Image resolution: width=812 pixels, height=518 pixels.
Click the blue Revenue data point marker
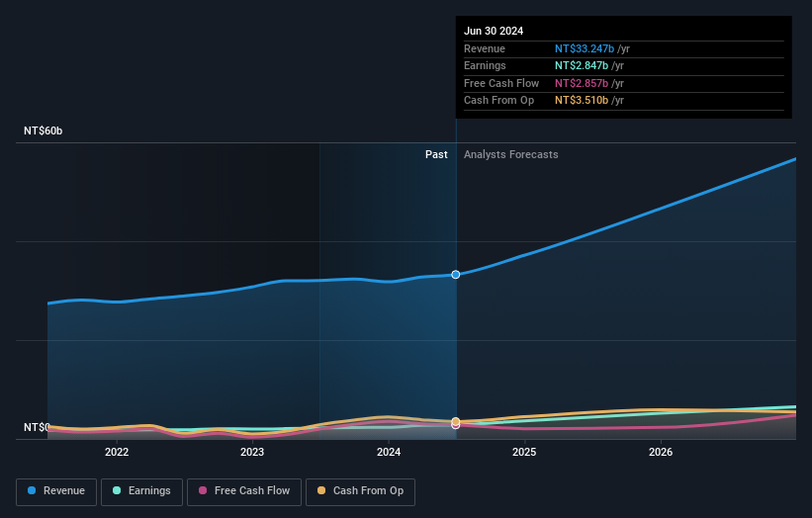[x=456, y=275]
